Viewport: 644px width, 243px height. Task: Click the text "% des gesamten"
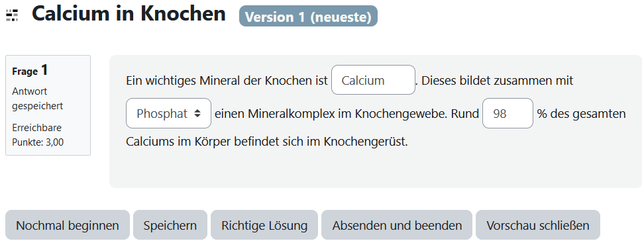pyautogui.click(x=581, y=114)
